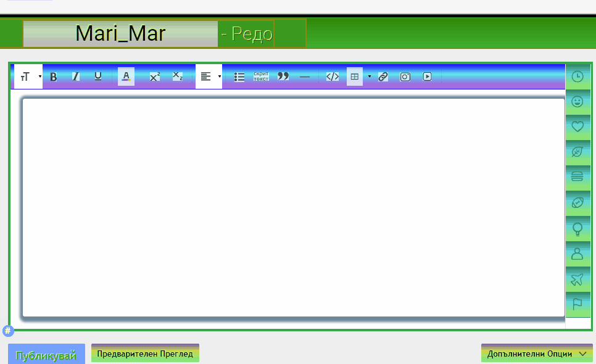Click the Публикувай button

(x=46, y=355)
